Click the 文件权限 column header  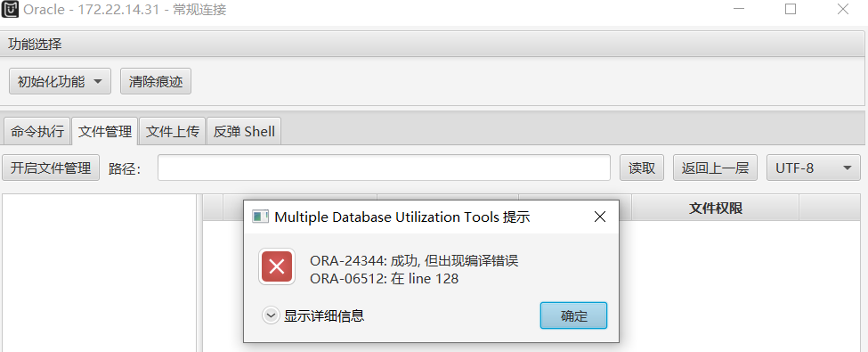coord(715,208)
